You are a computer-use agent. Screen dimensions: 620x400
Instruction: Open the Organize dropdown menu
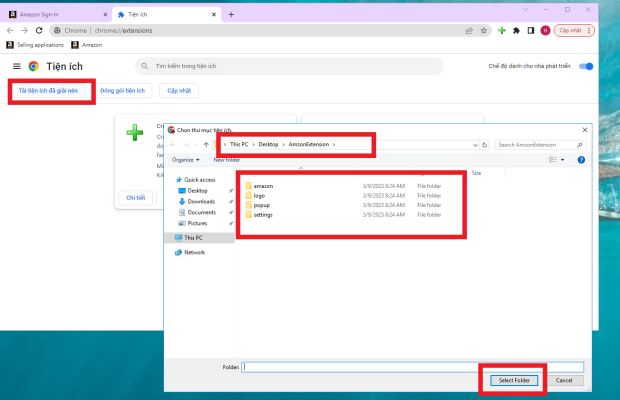185,159
